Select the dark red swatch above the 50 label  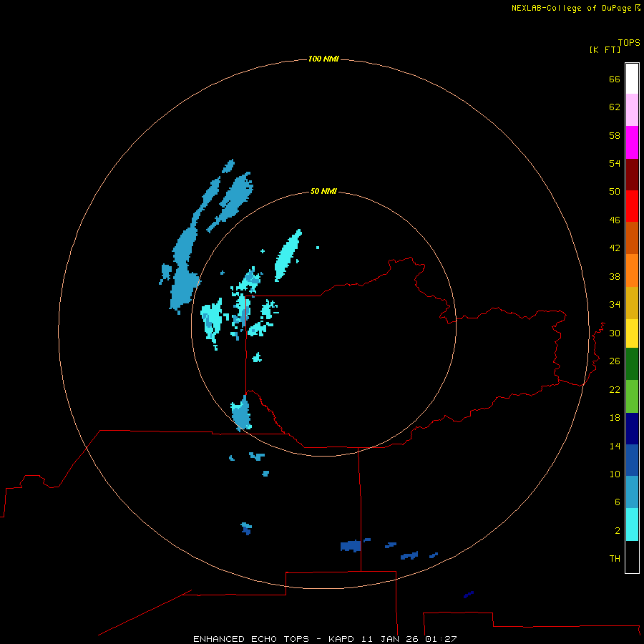click(x=632, y=175)
